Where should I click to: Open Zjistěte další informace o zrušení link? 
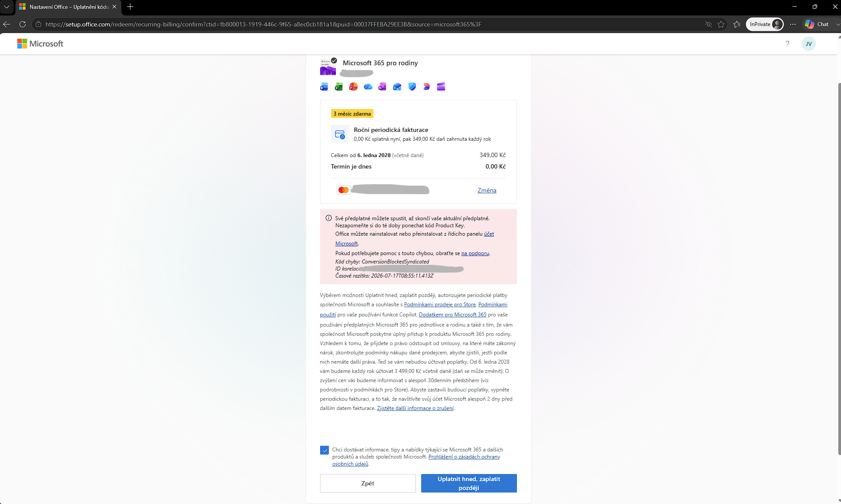click(x=415, y=408)
